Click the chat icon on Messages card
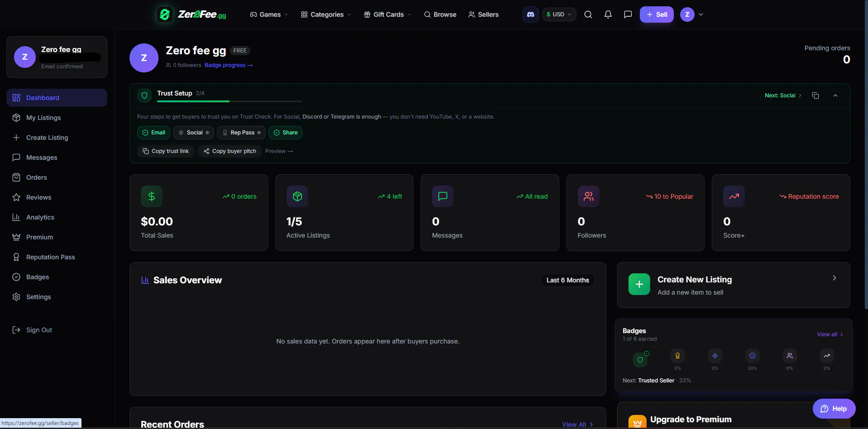The width and height of the screenshot is (868, 429). [443, 196]
